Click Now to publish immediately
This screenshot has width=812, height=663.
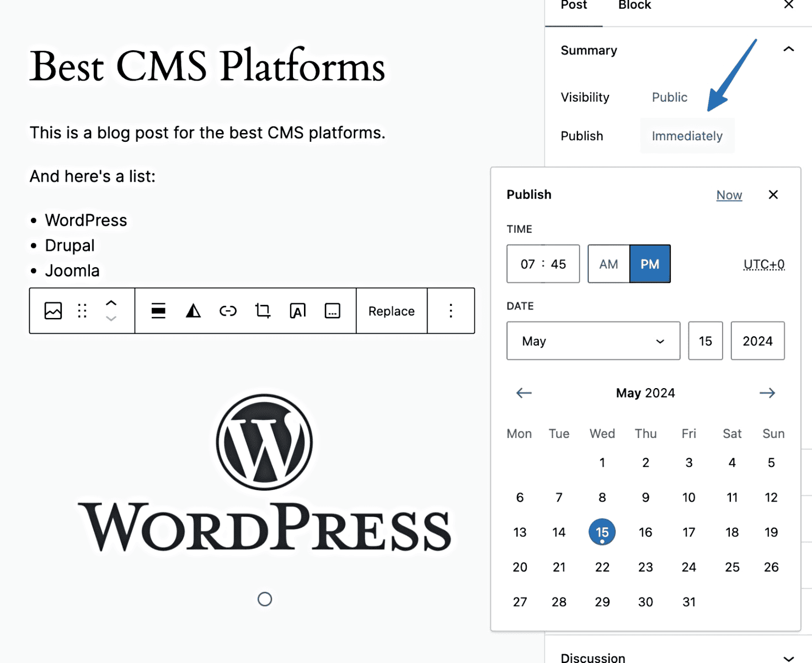pos(729,194)
